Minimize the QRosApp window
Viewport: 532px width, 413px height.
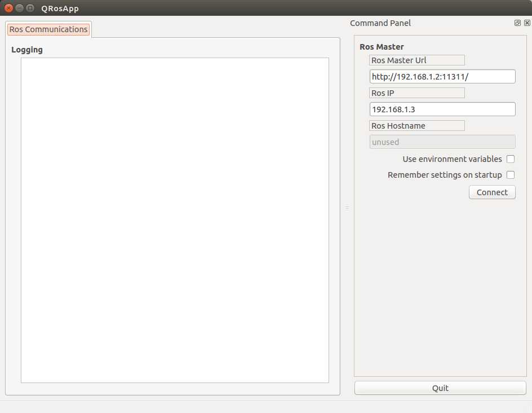20,8
